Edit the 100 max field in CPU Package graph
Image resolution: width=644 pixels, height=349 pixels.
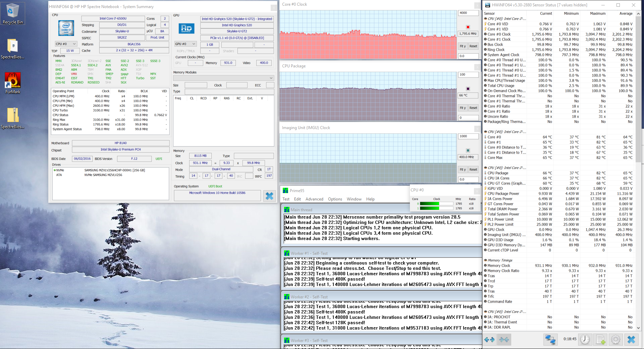pos(468,75)
